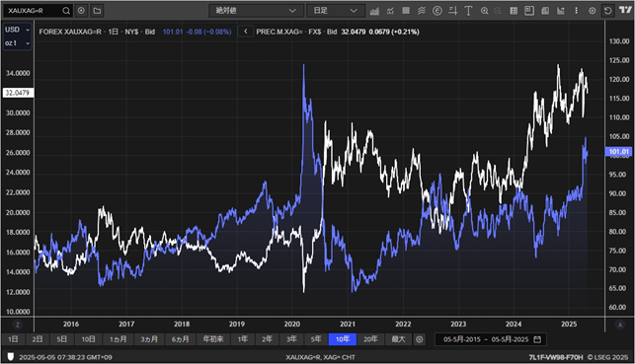Open the calendar icon in date range
The image size is (635, 364).
537,339
